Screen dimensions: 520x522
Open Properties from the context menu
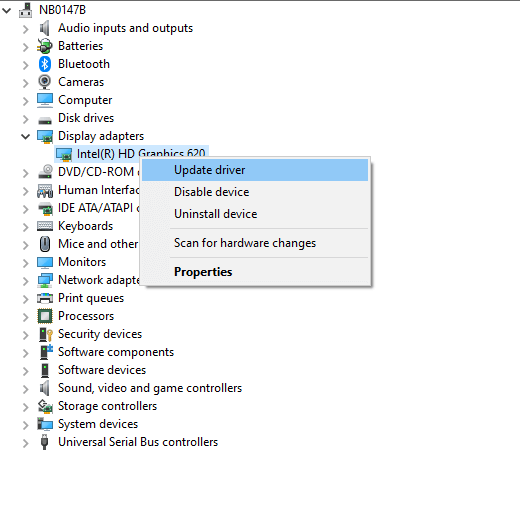point(255,272)
